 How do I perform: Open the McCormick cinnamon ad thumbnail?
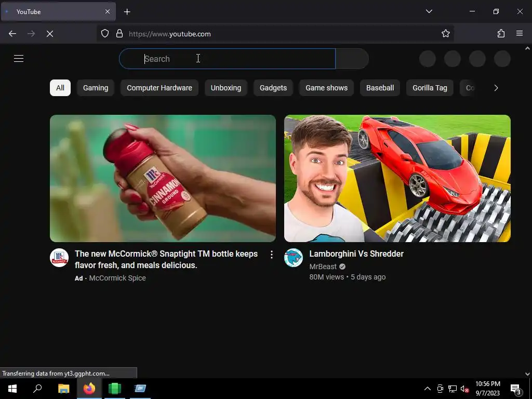click(x=163, y=179)
